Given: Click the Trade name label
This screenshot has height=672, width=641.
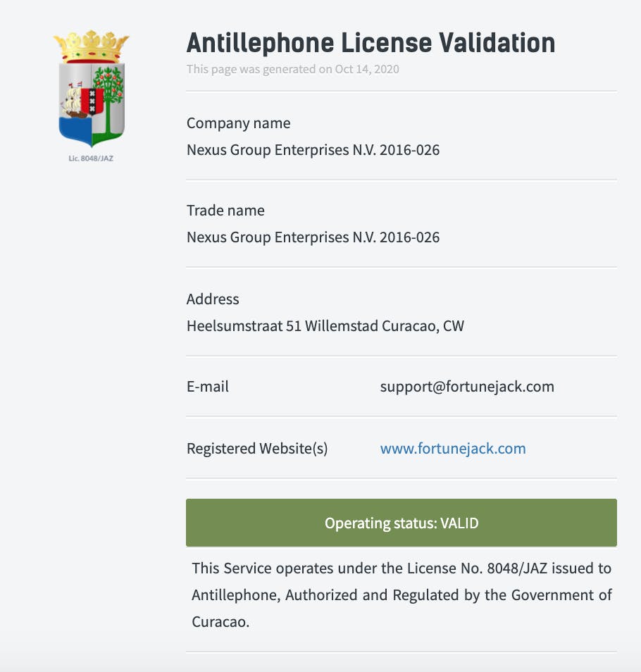Looking at the screenshot, I should (225, 211).
